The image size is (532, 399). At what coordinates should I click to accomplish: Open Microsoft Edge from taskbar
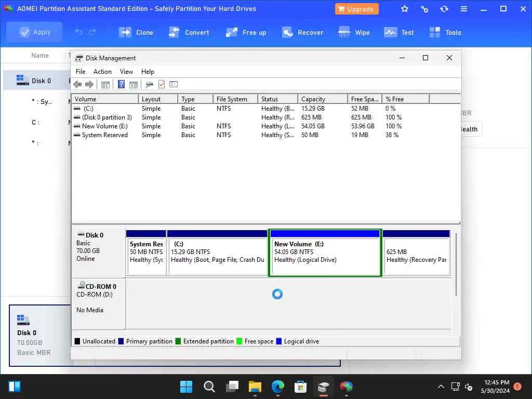click(x=277, y=387)
